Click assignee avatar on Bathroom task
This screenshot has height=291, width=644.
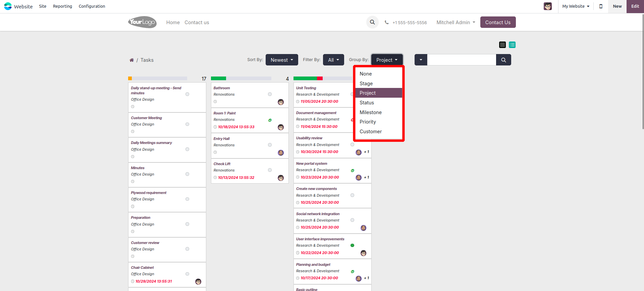point(281,102)
